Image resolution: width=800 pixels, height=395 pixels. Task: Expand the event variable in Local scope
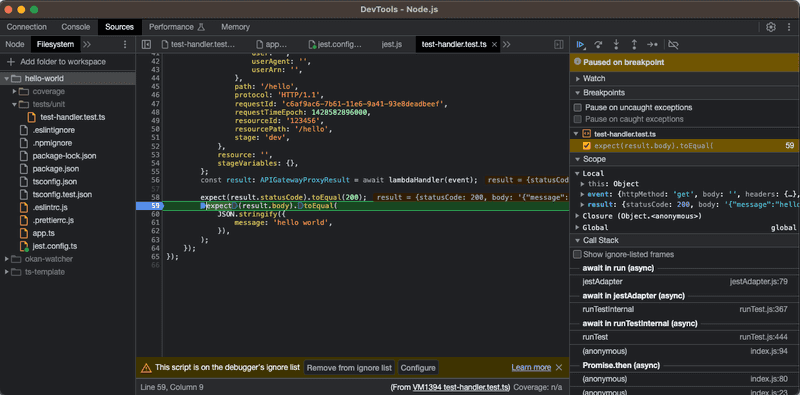coord(583,194)
